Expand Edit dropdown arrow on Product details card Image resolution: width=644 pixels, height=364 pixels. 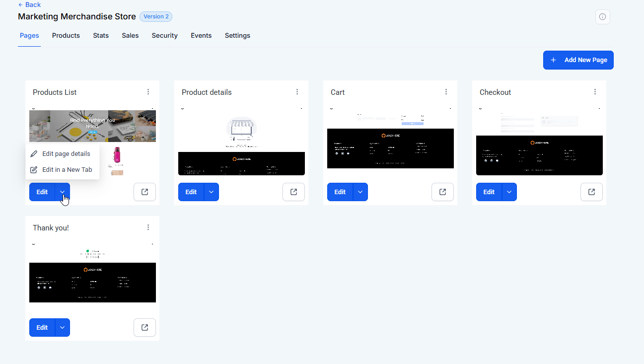point(212,192)
